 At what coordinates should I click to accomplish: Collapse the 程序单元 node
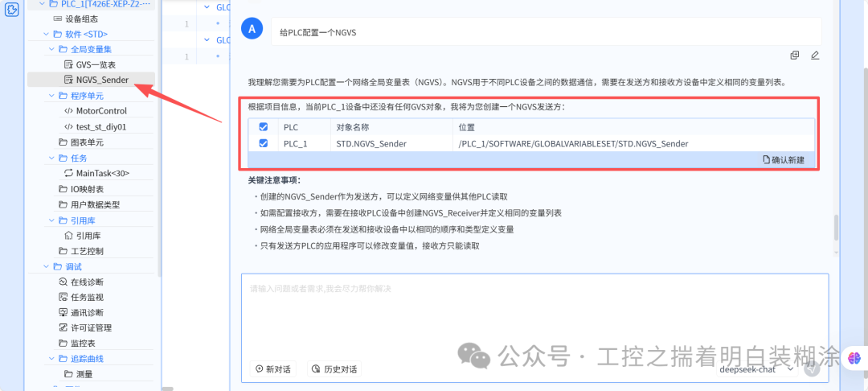52,96
